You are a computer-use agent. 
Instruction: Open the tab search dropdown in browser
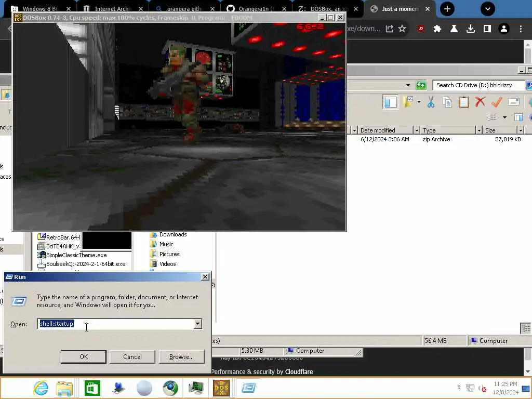pos(487,9)
